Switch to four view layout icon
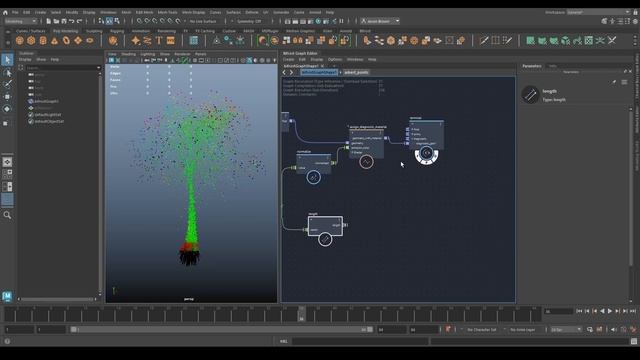This screenshot has width=640, height=360. coord(7,174)
